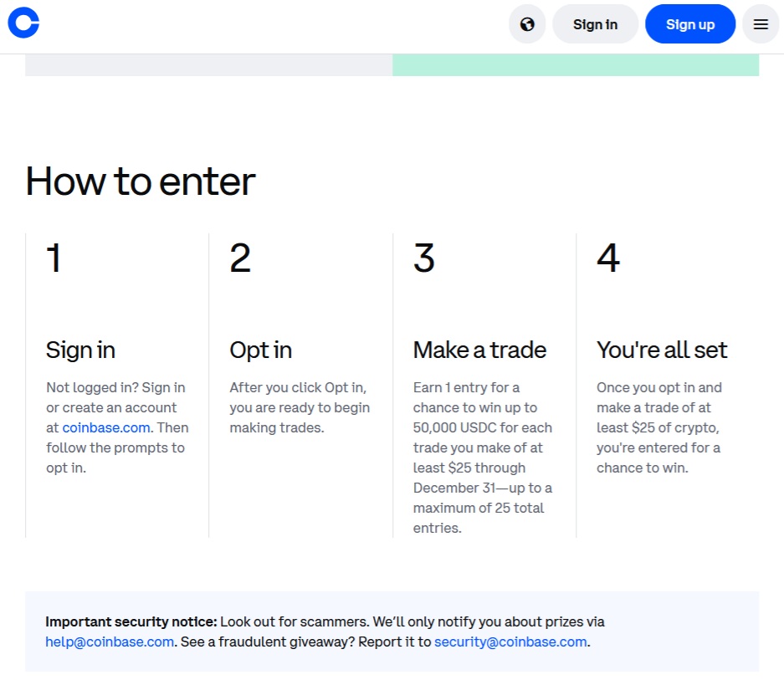Follow the coinbase.com link in step 1

[x=106, y=427]
